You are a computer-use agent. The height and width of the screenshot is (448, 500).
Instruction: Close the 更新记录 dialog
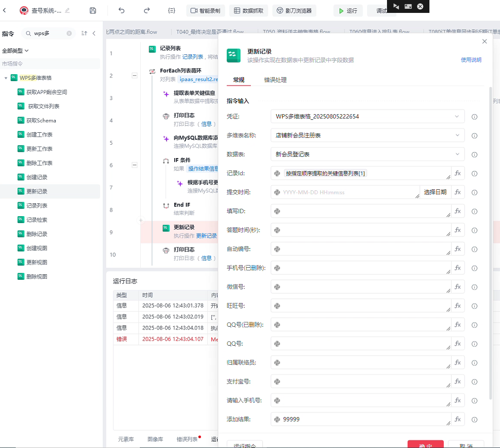point(484,41)
